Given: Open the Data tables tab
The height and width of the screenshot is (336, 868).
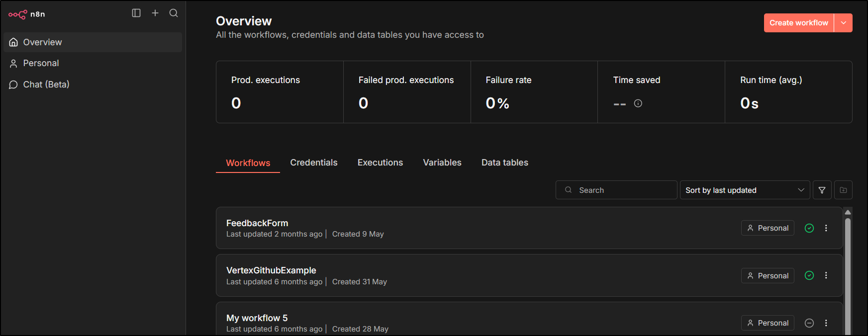Looking at the screenshot, I should click(504, 163).
